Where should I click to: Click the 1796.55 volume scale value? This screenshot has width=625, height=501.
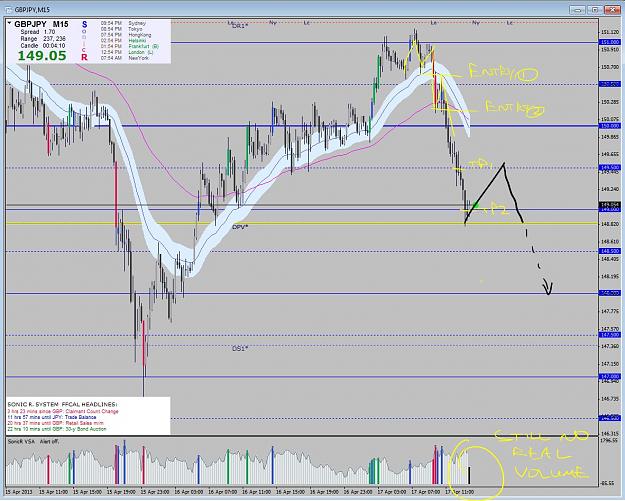coord(609,440)
